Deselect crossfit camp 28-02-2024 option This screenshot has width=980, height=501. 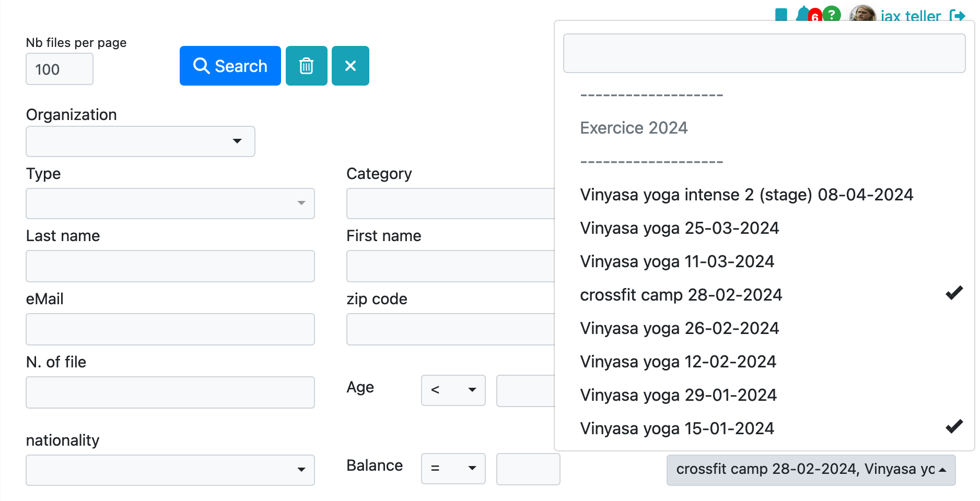(x=681, y=295)
